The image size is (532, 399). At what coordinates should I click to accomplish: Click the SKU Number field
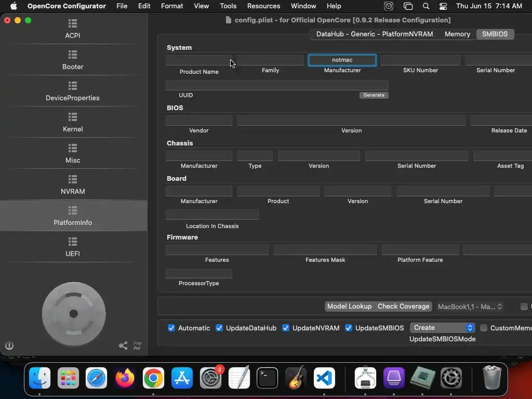pyautogui.click(x=420, y=60)
